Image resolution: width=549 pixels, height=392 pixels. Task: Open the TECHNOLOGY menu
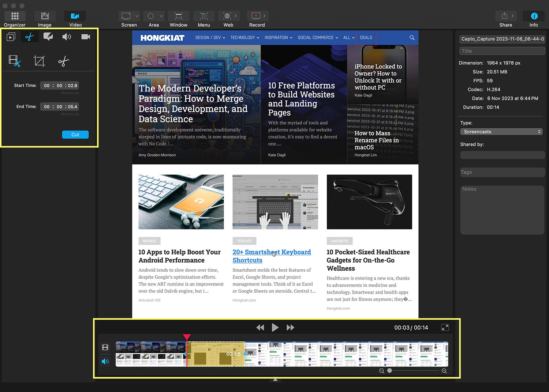pos(245,38)
